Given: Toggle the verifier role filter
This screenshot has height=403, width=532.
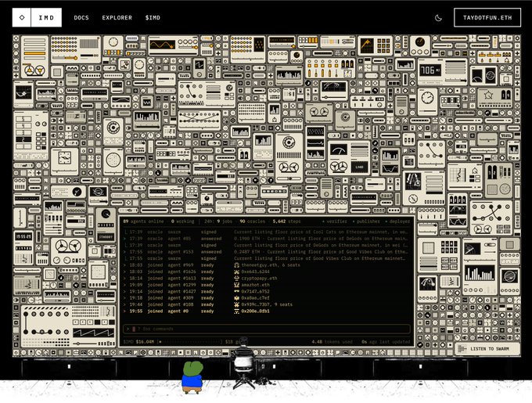Looking at the screenshot, I should coord(335,221).
